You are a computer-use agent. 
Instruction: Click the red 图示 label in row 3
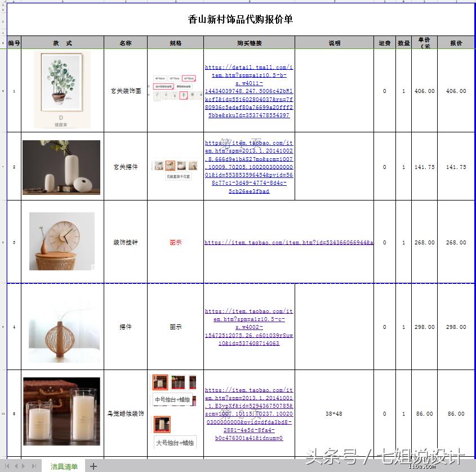pyautogui.click(x=176, y=241)
